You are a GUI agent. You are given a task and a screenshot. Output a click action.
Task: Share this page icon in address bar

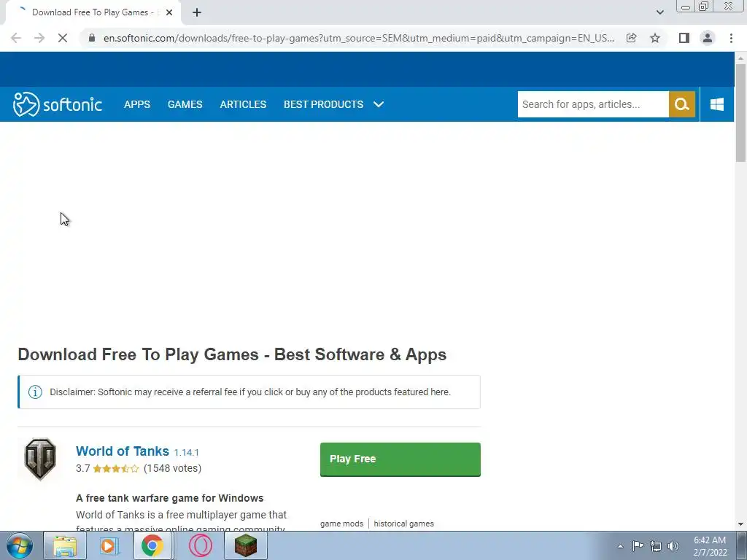pyautogui.click(x=631, y=38)
